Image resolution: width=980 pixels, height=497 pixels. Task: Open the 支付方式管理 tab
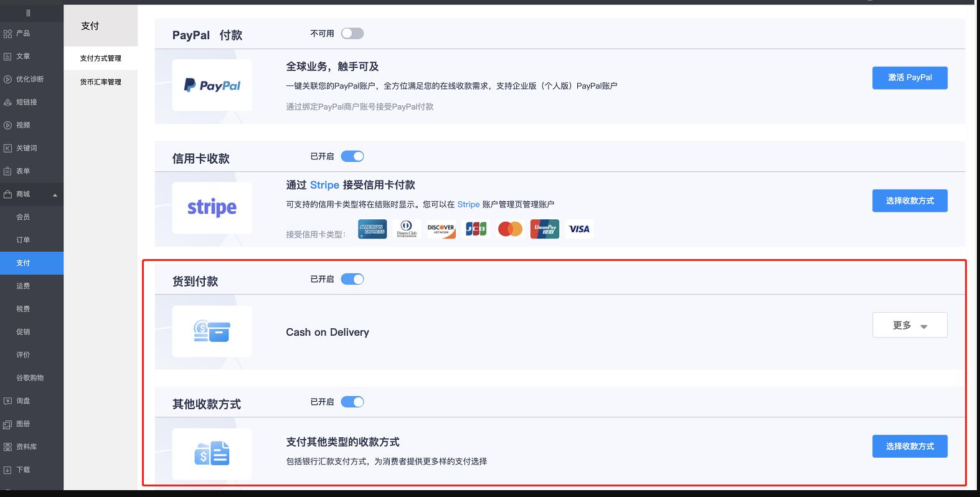[100, 59]
